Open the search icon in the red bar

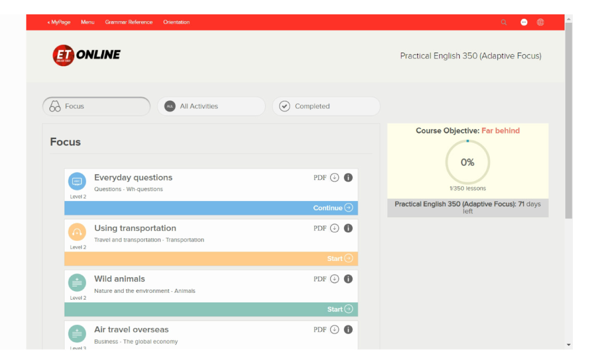point(503,22)
